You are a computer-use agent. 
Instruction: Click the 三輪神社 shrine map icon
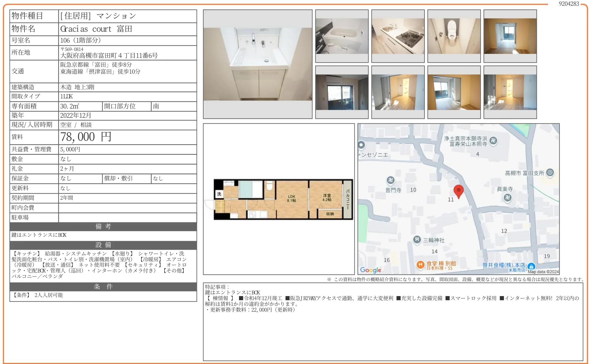(417, 240)
